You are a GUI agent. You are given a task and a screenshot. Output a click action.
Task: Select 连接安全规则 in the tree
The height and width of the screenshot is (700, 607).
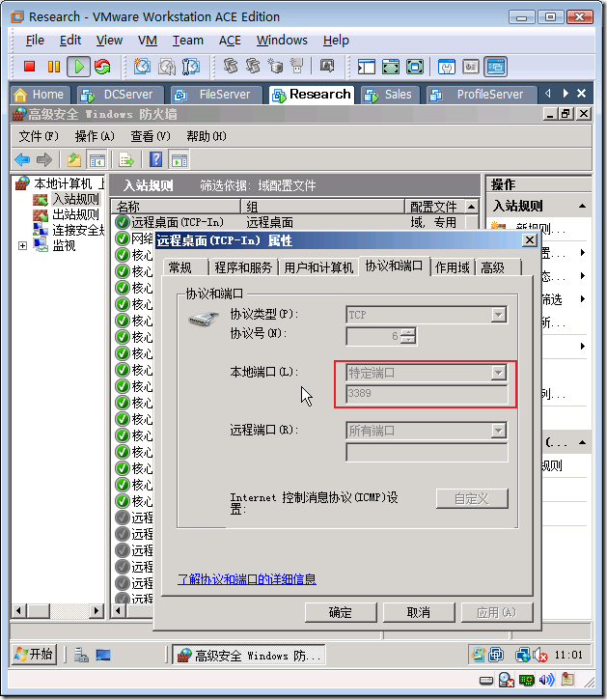click(x=78, y=231)
